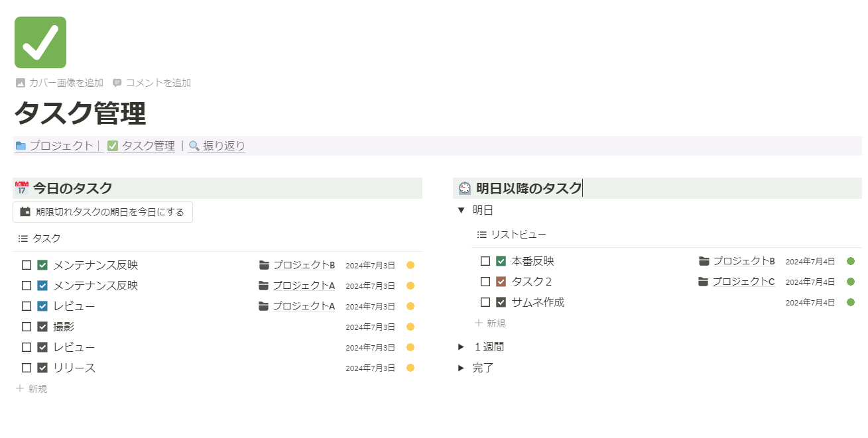Check the checkbox for リリース task
This screenshot has height=438, width=868.
(27, 368)
